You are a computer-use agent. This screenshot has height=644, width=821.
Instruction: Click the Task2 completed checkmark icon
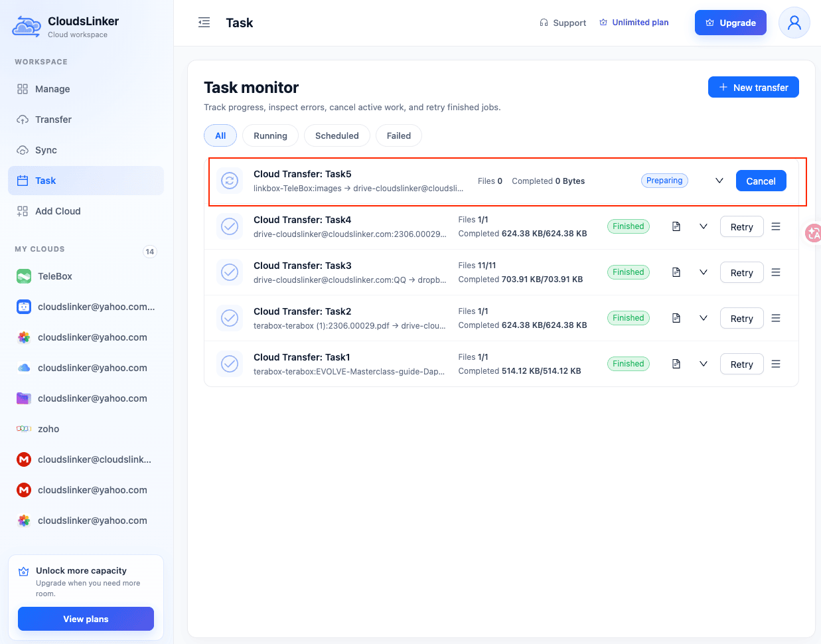(230, 318)
